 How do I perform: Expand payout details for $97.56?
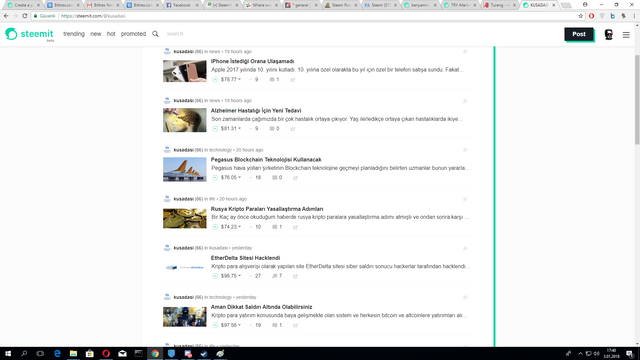231,325
